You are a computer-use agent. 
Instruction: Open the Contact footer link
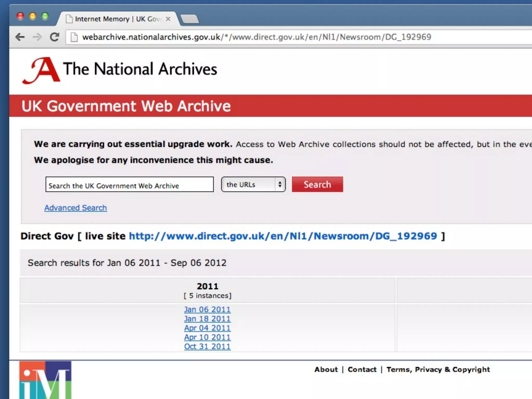coord(362,369)
